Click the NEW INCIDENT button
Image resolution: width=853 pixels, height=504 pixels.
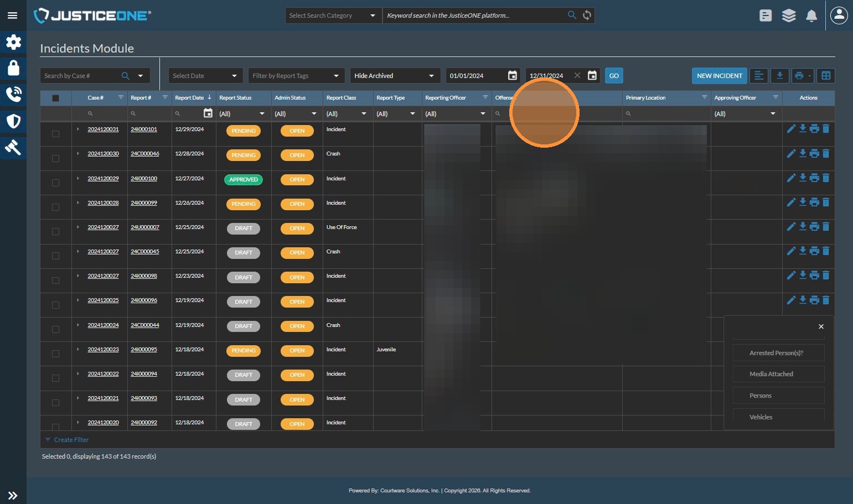pos(719,76)
